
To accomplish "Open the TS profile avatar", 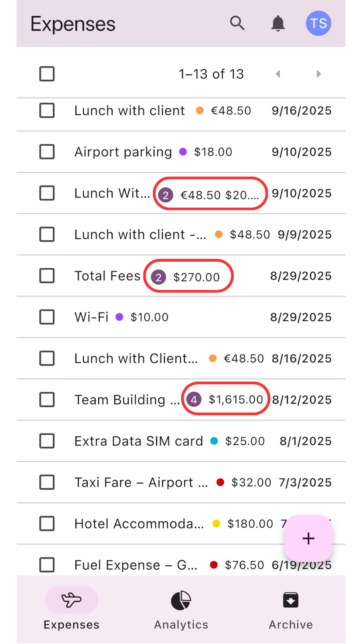I will point(319,23).
